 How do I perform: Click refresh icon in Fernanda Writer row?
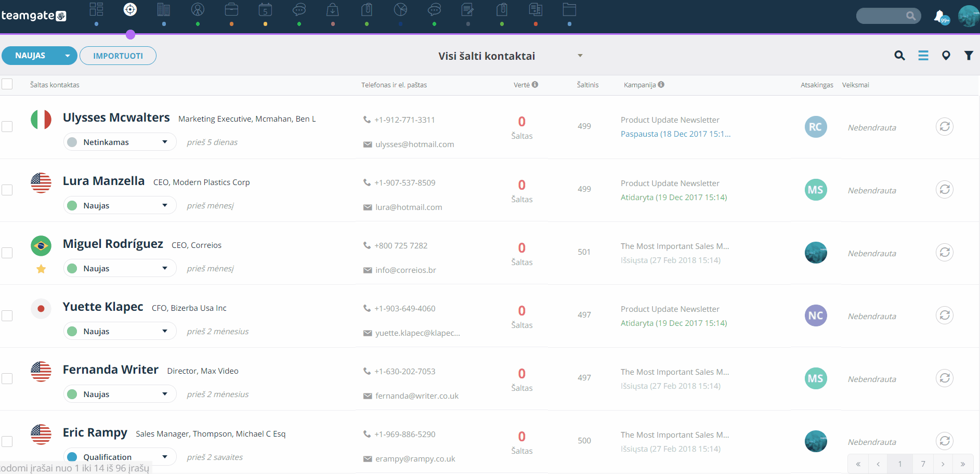coord(945,378)
